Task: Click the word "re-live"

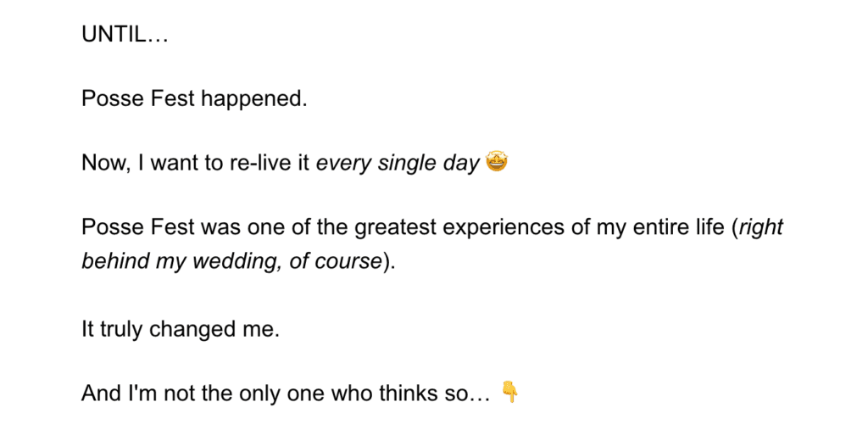Action: pyautogui.click(x=259, y=163)
